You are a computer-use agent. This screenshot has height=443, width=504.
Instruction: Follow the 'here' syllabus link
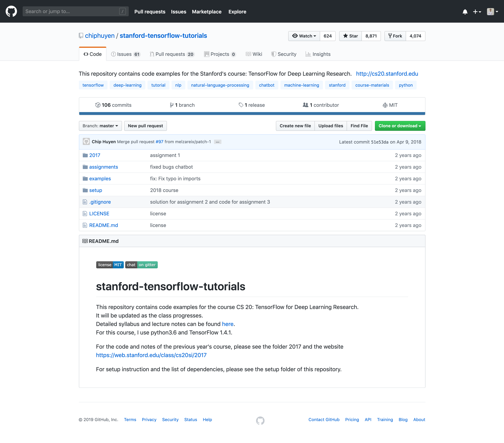[x=228, y=324]
